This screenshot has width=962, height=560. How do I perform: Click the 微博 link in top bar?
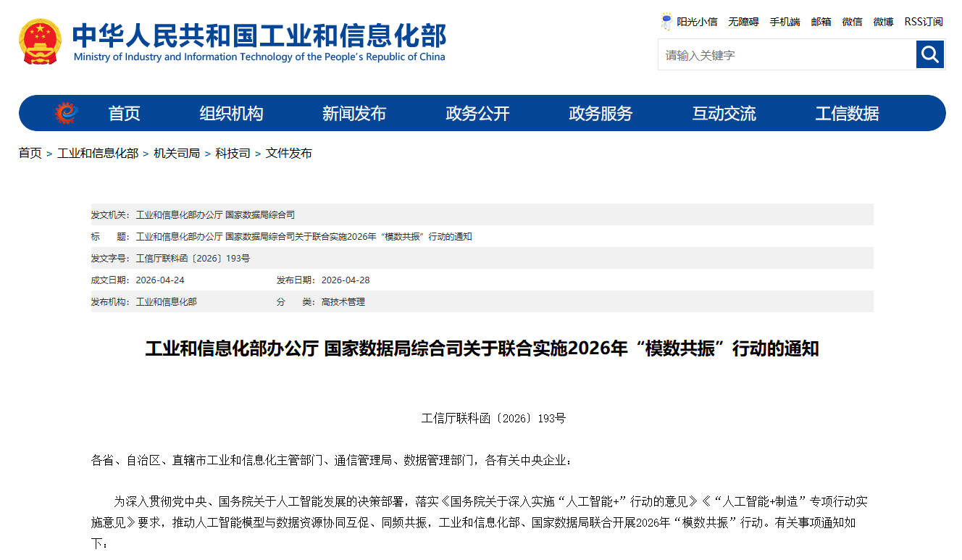coord(883,22)
